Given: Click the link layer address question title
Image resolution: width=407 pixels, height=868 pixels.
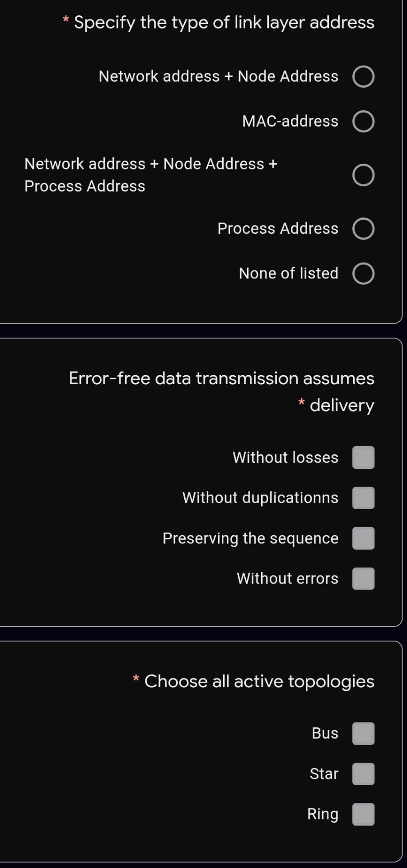Looking at the screenshot, I should tap(221, 22).
